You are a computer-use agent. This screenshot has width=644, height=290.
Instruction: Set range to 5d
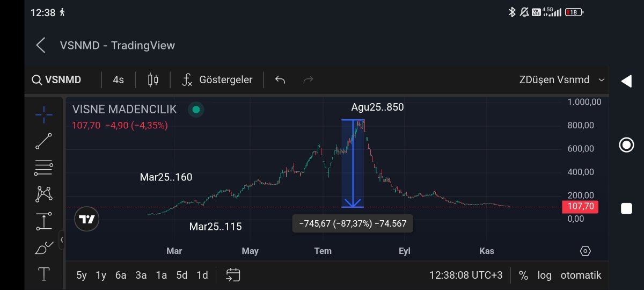pos(182,275)
